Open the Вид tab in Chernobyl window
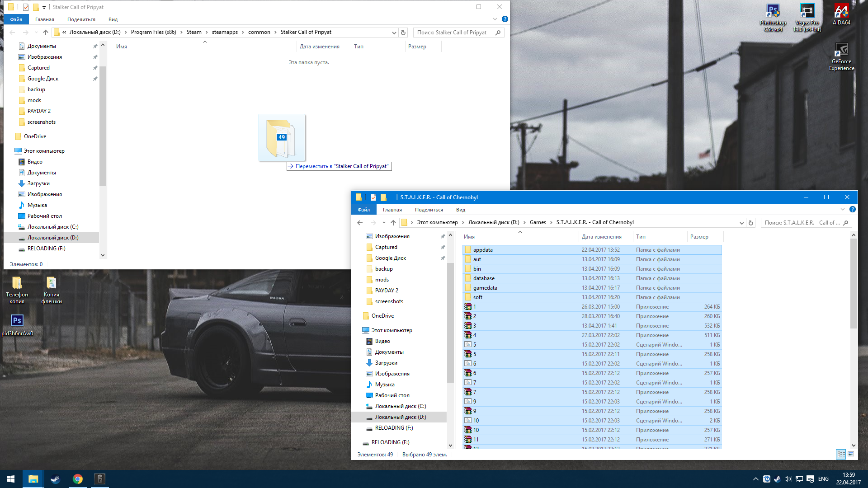This screenshot has height=488, width=868. (x=460, y=210)
